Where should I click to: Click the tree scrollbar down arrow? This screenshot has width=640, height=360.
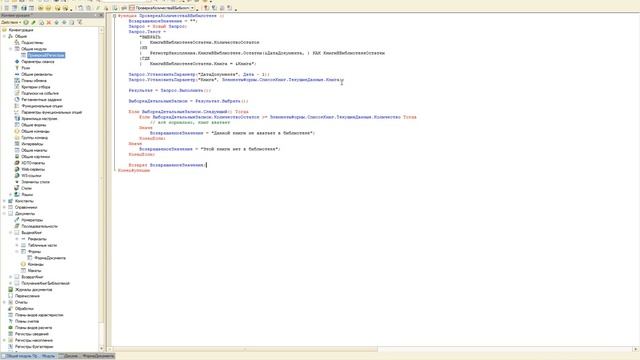tap(102, 348)
